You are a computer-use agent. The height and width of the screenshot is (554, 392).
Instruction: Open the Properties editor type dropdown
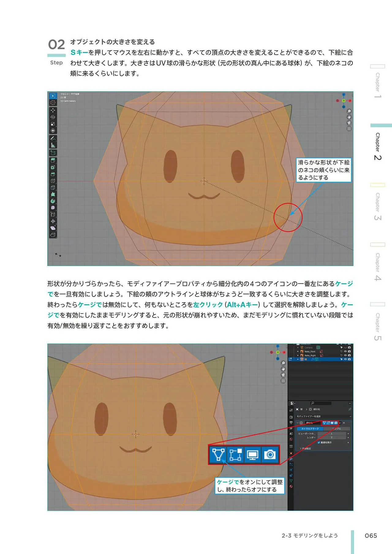(x=293, y=403)
